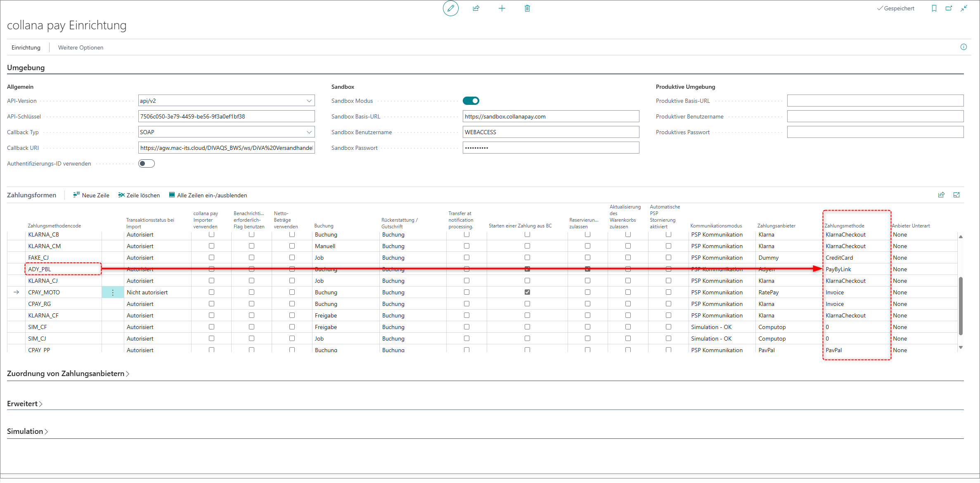
Task: Select row arrow indicator for CPAY_MOTO
Action: [x=17, y=292]
